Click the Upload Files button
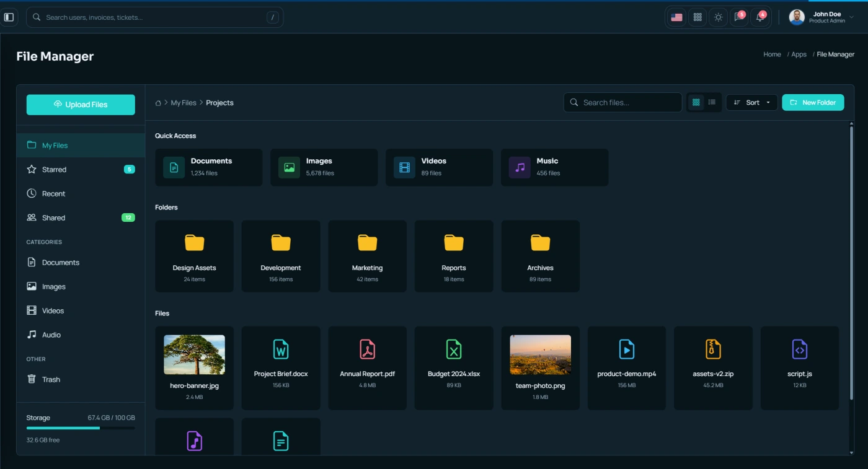Screen dimensions: 868x469 coord(81,105)
